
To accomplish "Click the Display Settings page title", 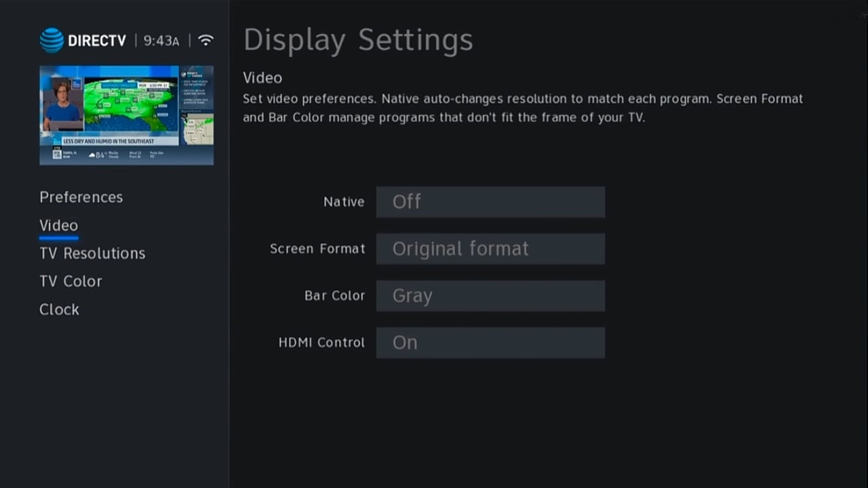I will point(358,40).
